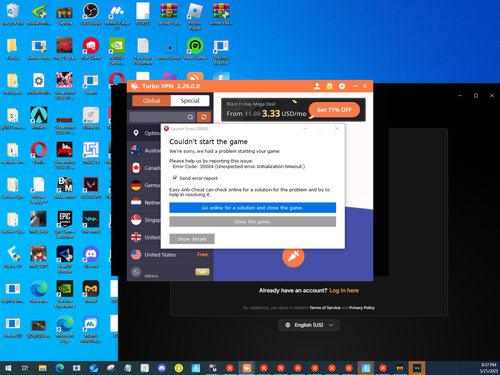Open the taskbar clock and date

(488, 368)
